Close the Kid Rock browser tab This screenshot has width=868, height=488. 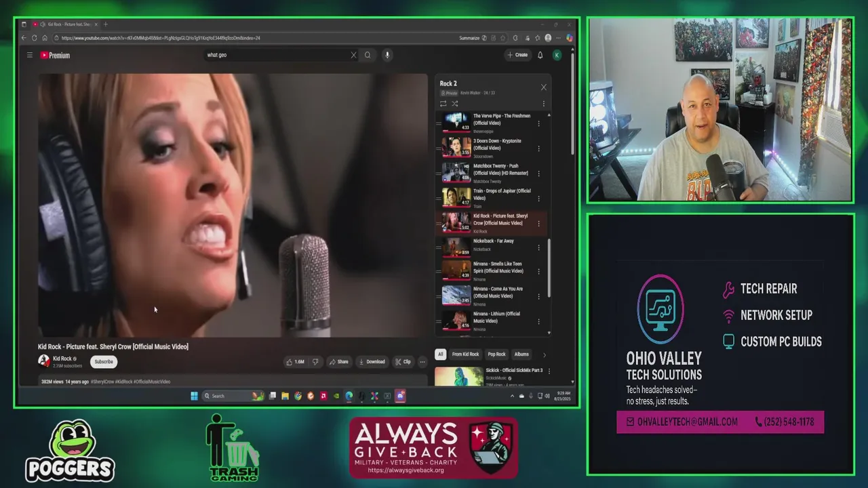[96, 24]
